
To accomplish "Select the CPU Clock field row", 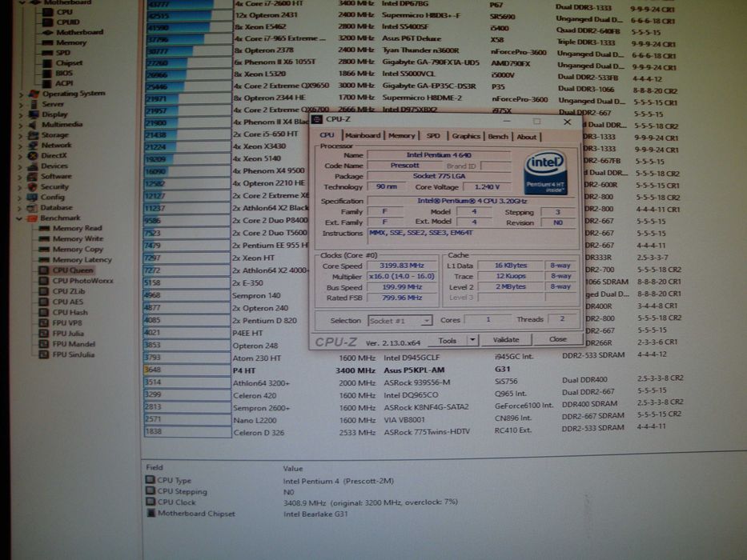I will [302, 502].
